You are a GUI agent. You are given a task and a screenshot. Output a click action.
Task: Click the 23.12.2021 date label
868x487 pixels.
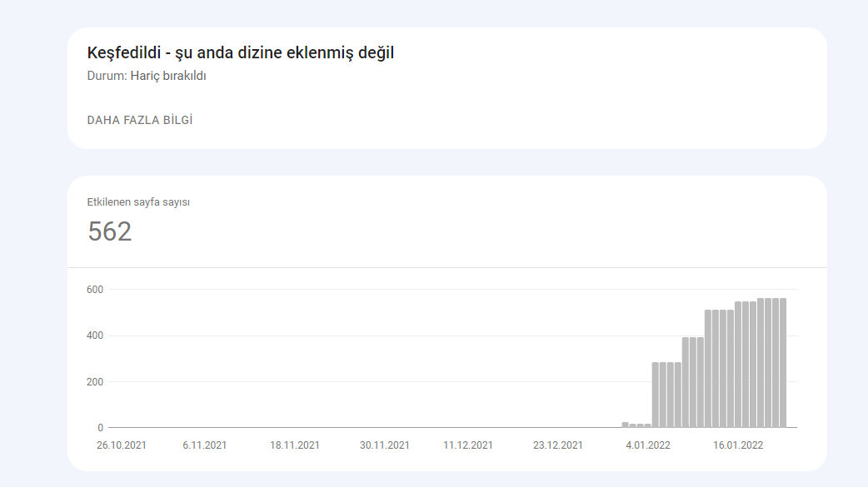(558, 445)
